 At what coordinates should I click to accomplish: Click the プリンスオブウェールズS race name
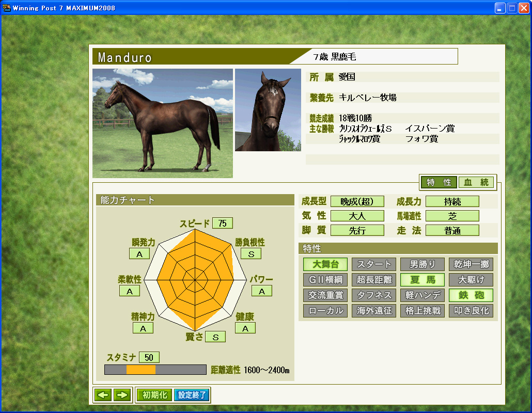pos(365,129)
